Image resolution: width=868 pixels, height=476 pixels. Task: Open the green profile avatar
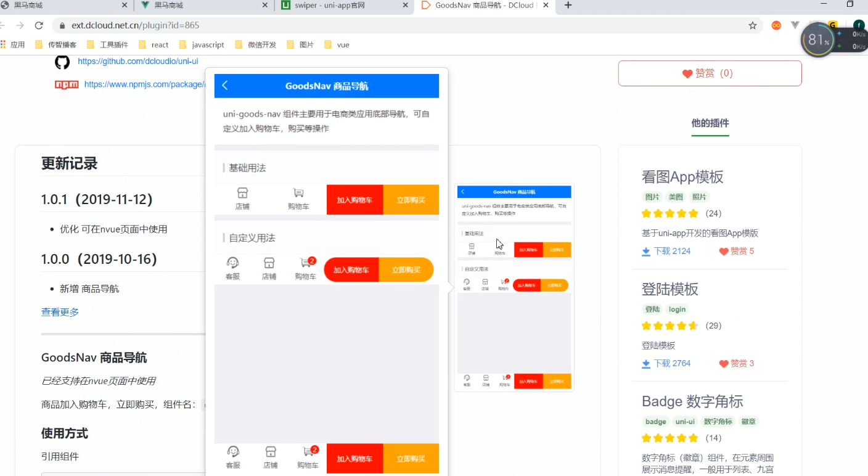tap(858, 25)
